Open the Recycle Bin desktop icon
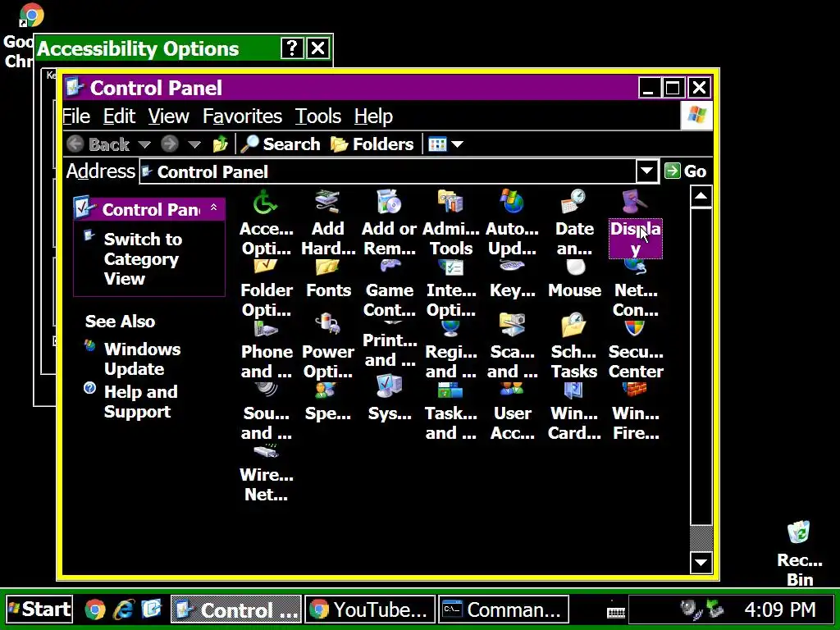The height and width of the screenshot is (630, 840). click(799, 554)
